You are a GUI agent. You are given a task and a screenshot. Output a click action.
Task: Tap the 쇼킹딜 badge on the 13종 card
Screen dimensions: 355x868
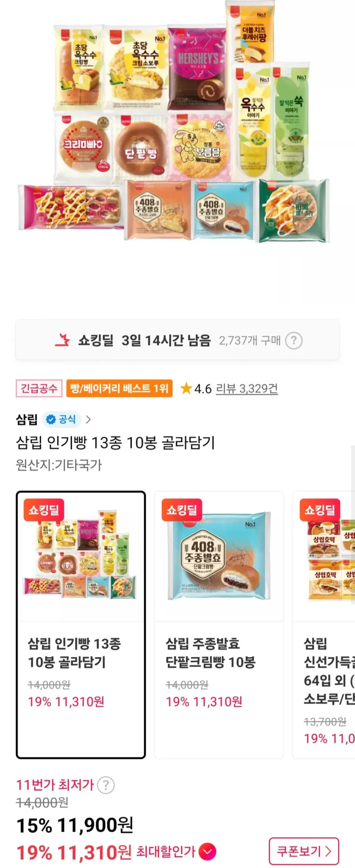[44, 510]
